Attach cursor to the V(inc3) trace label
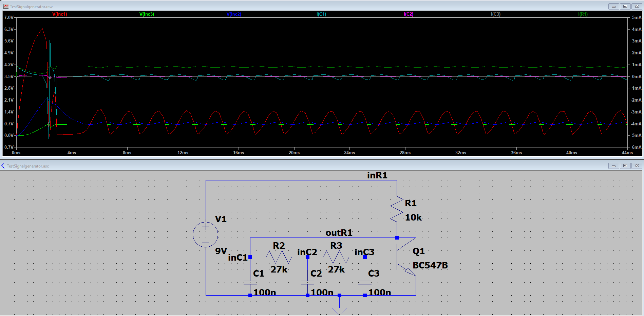The width and height of the screenshot is (644, 316). pos(146,14)
